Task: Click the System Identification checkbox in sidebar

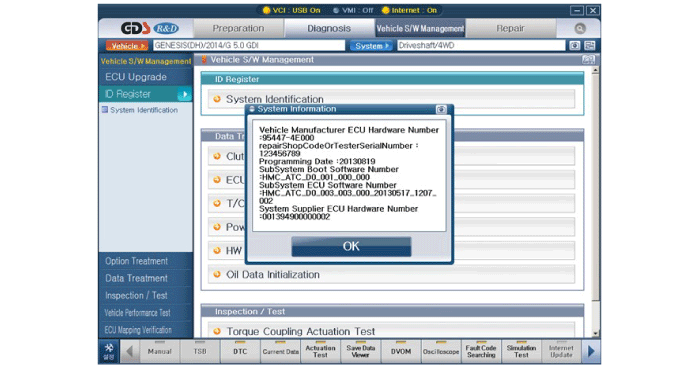Action: click(105, 109)
